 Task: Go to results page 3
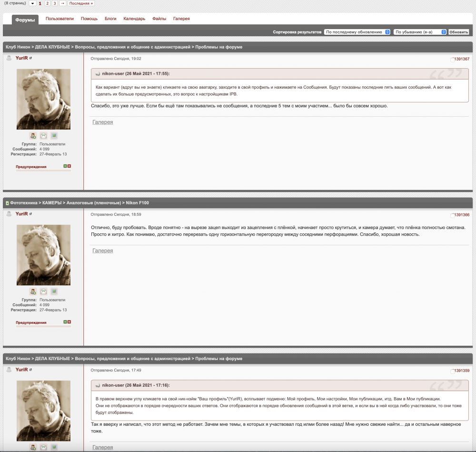pyautogui.click(x=55, y=3)
